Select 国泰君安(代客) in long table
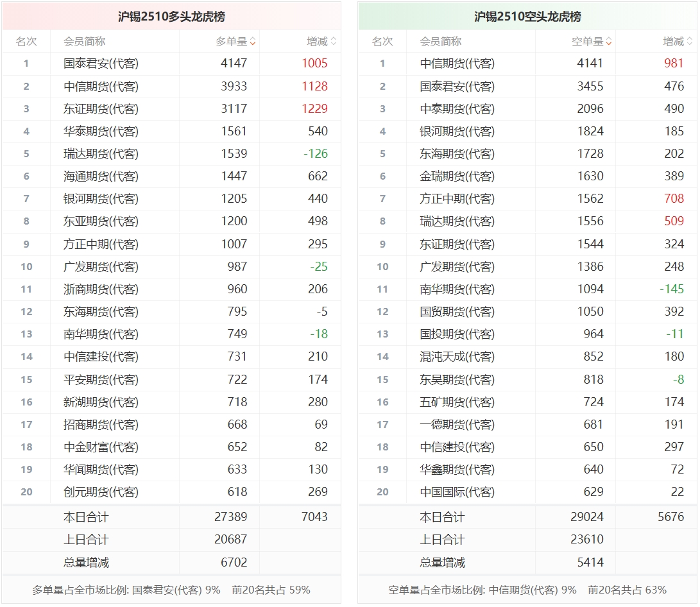This screenshot has width=700, height=607. pyautogui.click(x=101, y=64)
